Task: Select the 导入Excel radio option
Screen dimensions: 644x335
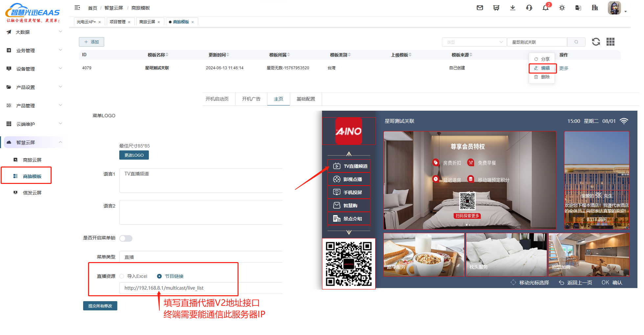Action: click(122, 276)
